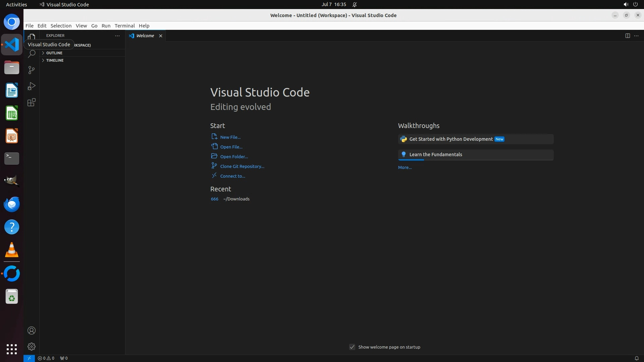Open the Source Control view
644x362 pixels.
[32, 70]
